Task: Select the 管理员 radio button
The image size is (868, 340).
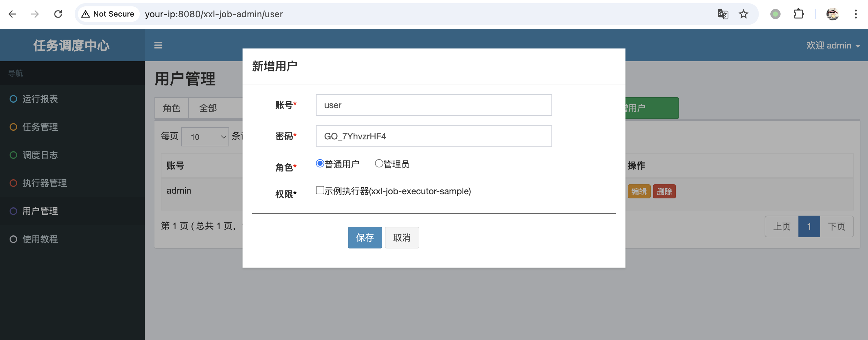Action: [x=379, y=164]
